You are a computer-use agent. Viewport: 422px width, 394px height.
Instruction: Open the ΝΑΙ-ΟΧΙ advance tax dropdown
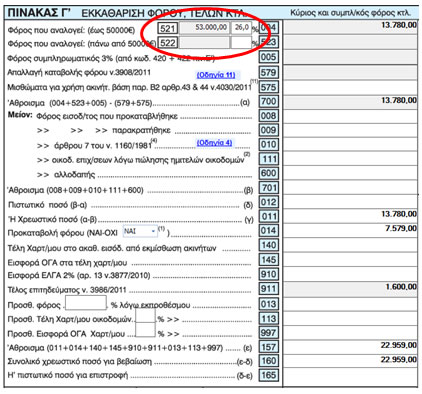point(140,231)
